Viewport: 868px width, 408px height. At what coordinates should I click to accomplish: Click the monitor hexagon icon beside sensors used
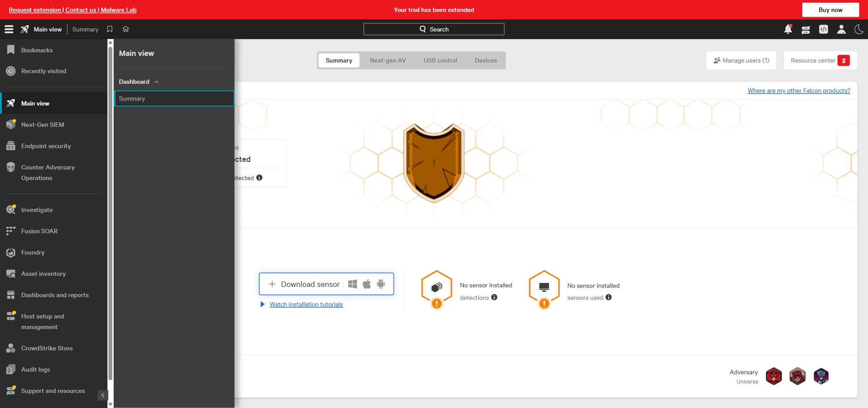tap(544, 289)
